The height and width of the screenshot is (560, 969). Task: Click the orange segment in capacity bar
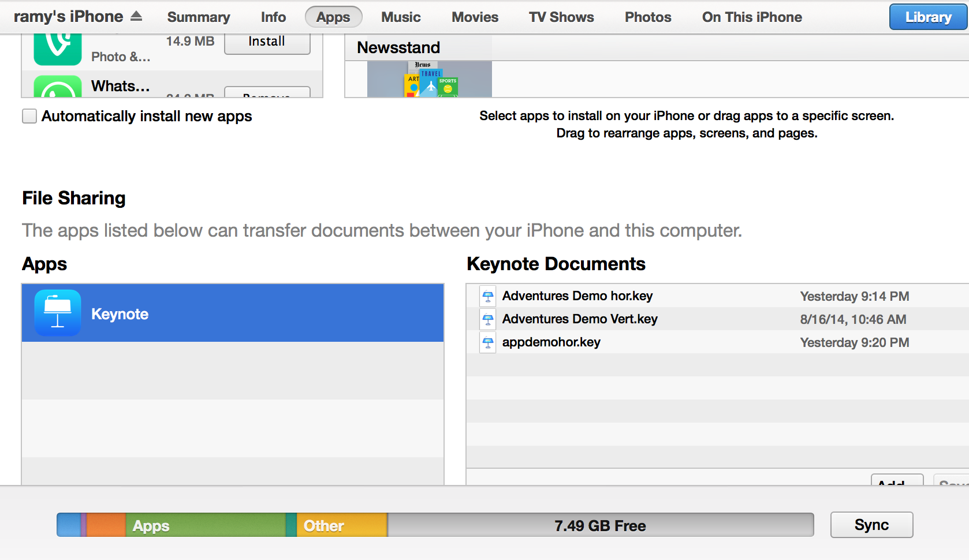[x=106, y=525]
